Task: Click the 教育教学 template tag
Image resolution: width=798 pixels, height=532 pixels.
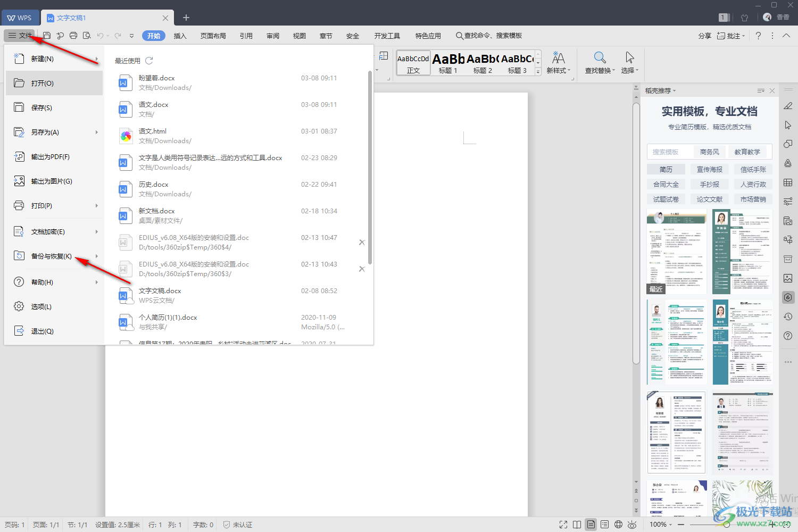Action: pyautogui.click(x=747, y=152)
